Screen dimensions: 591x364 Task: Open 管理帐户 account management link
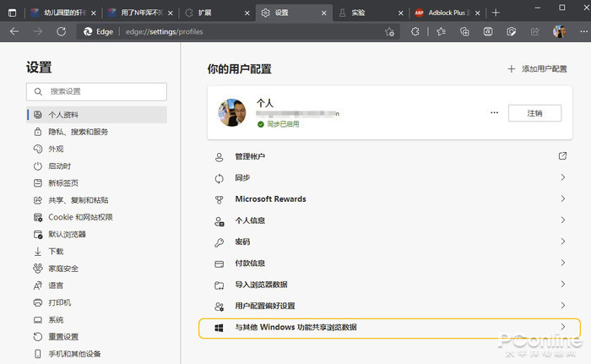click(388, 156)
